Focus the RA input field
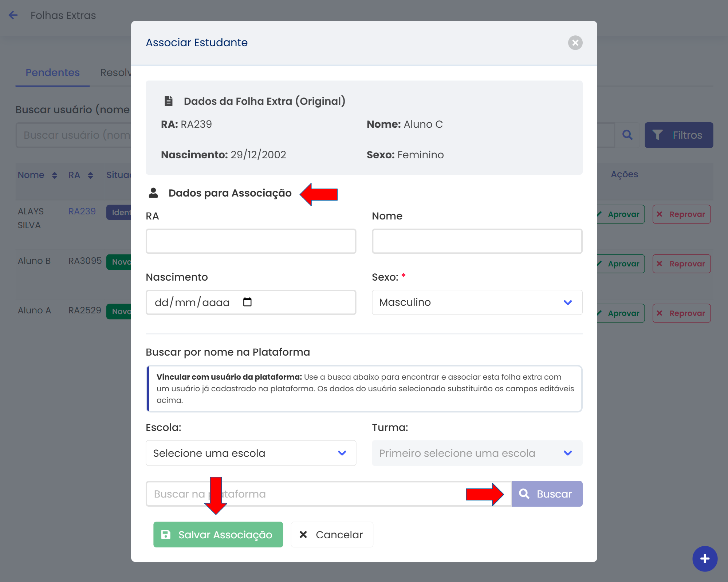The image size is (728, 582). click(251, 241)
